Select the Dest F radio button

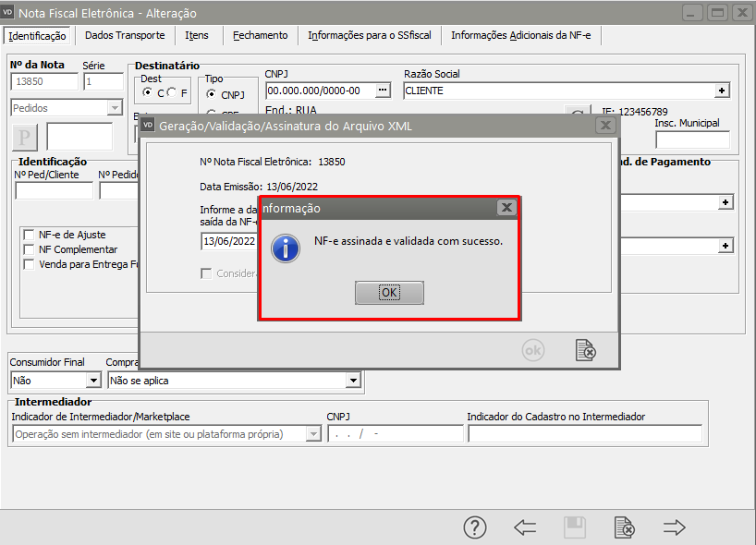(x=172, y=93)
